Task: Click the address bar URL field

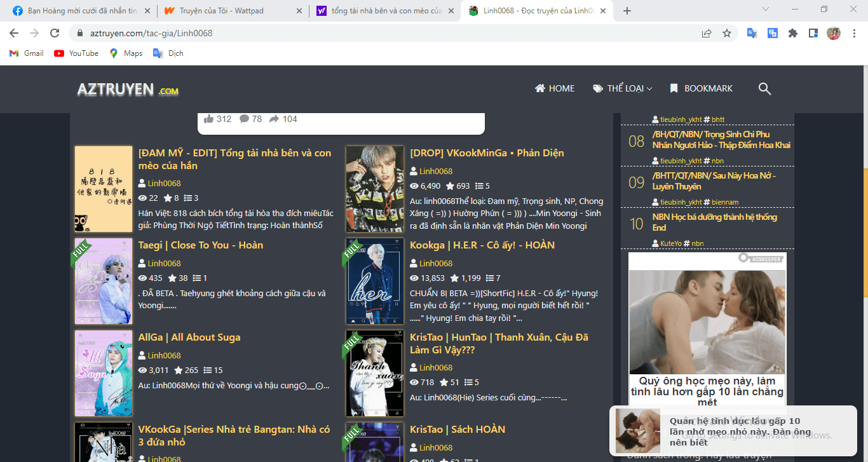Action: tap(381, 34)
